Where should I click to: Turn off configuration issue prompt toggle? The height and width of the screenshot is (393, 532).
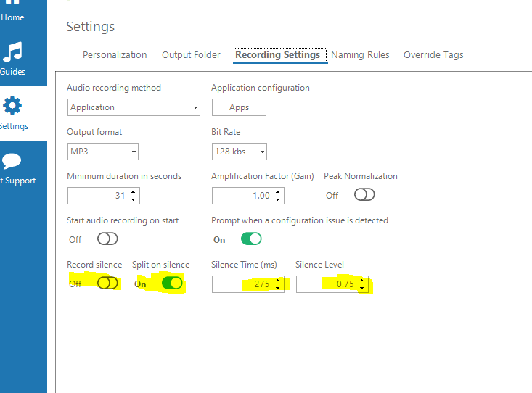[251, 239]
